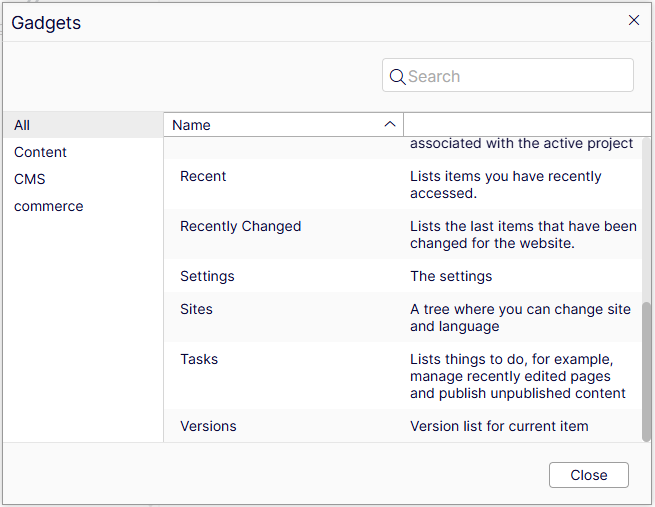Click the magnifying glass search icon

click(397, 77)
